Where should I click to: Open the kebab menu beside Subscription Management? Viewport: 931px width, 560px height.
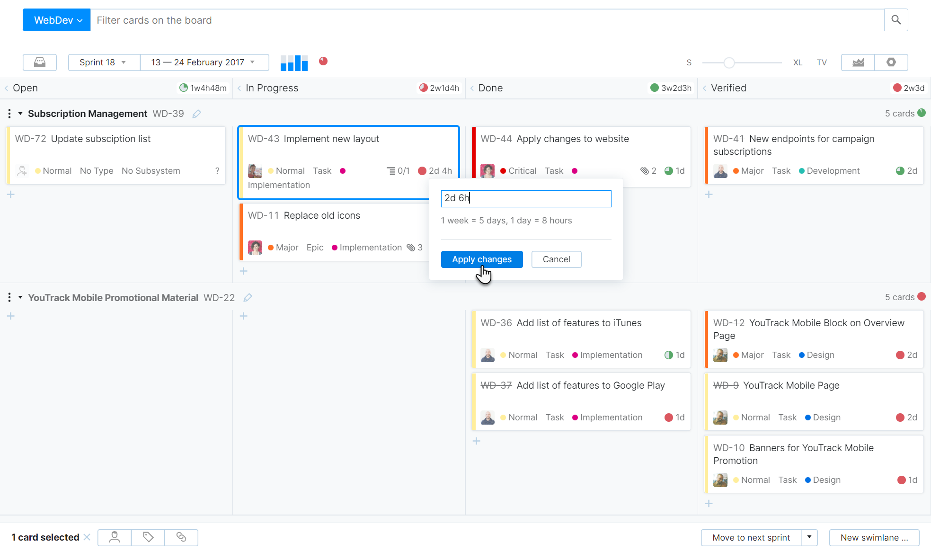tap(9, 114)
